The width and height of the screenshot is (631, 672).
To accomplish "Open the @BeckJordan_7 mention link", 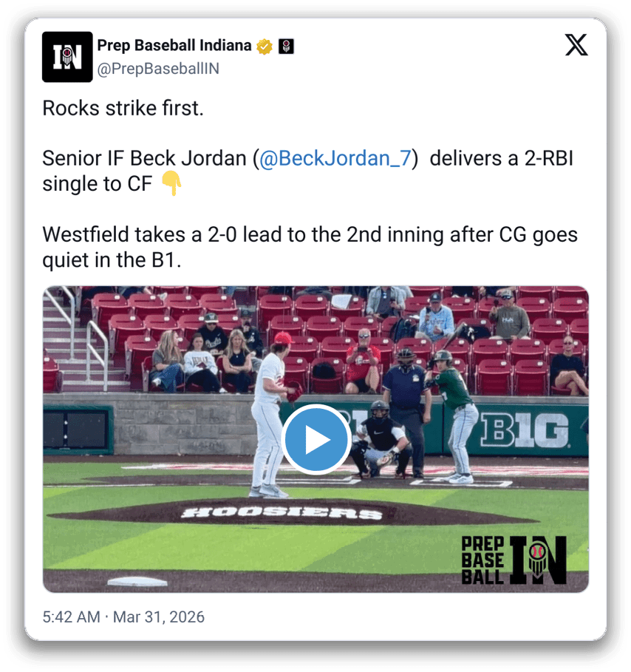I will pyautogui.click(x=335, y=158).
